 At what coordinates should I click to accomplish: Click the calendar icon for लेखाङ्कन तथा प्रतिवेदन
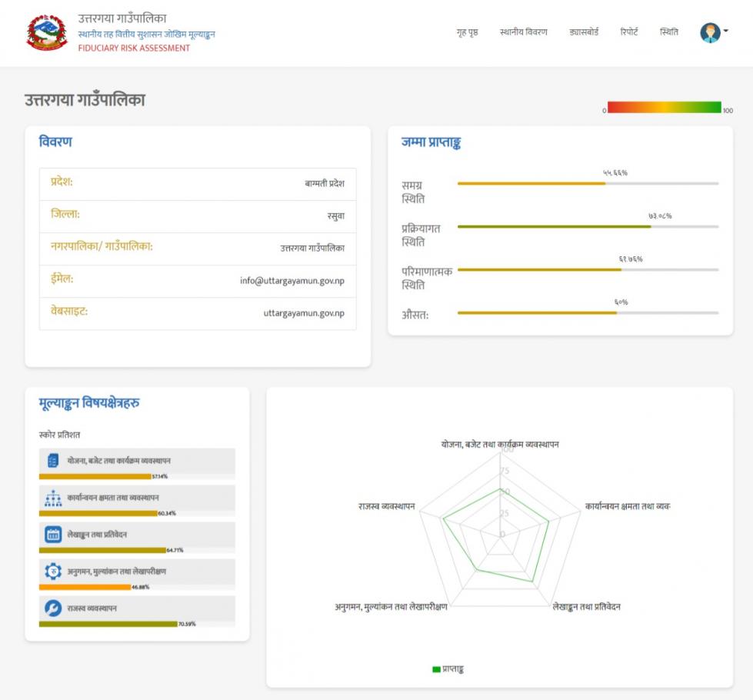[53, 535]
